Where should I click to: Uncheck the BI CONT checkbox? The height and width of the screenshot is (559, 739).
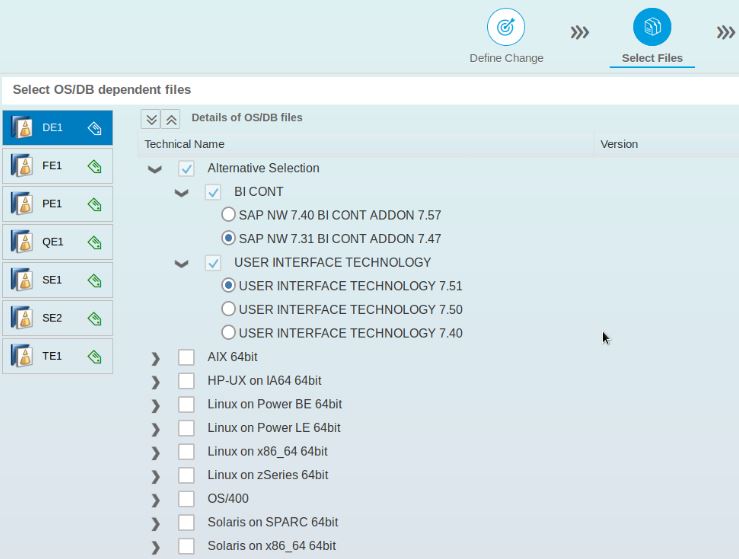coord(213,192)
